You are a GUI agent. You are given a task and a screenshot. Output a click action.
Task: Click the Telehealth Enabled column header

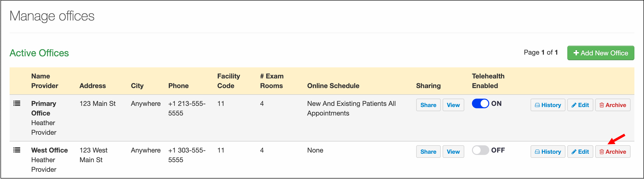(488, 81)
